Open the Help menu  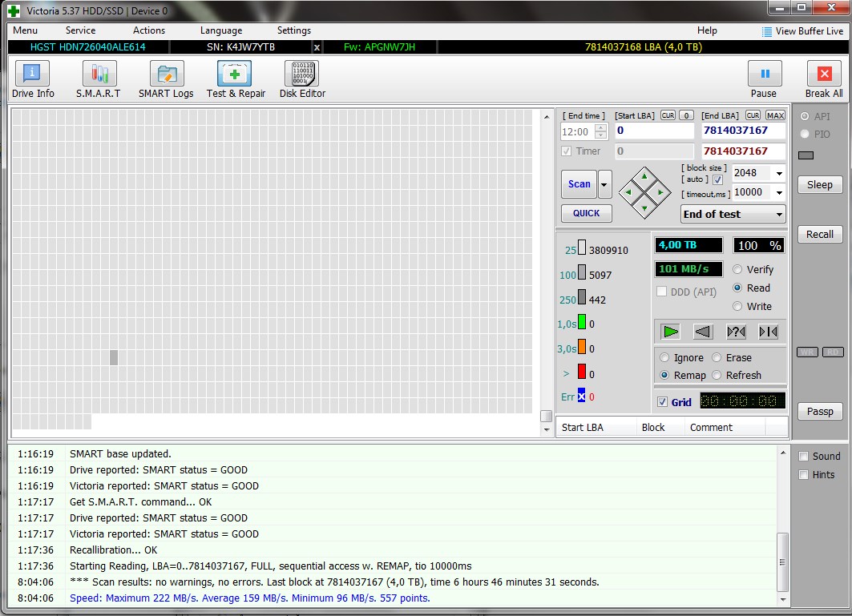(707, 30)
